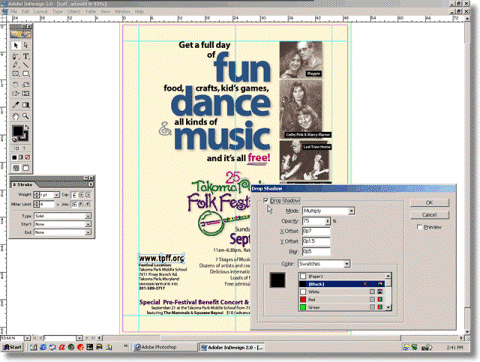This screenshot has height=362, width=480.
Task: Click the Apply Color button in toolbox
Action: [x=14, y=157]
